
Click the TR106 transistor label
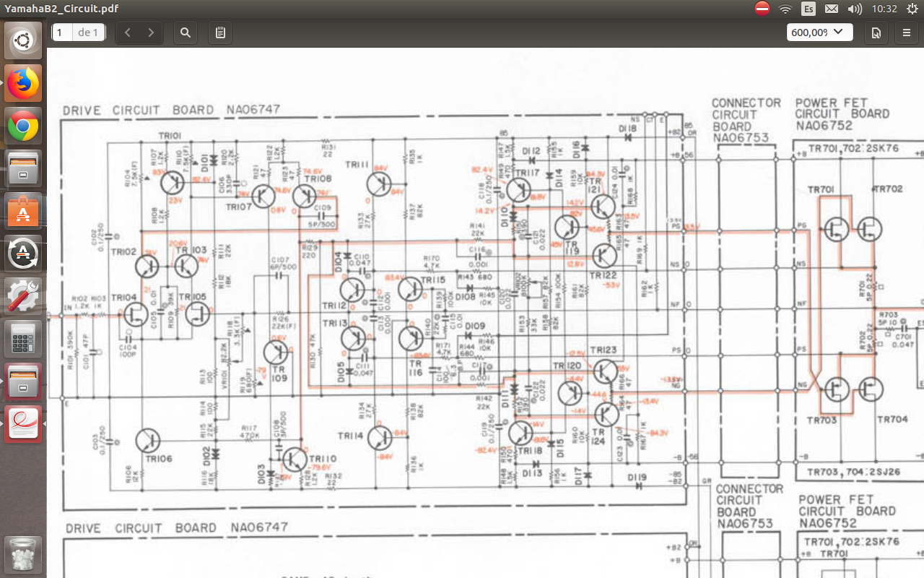[x=159, y=459]
